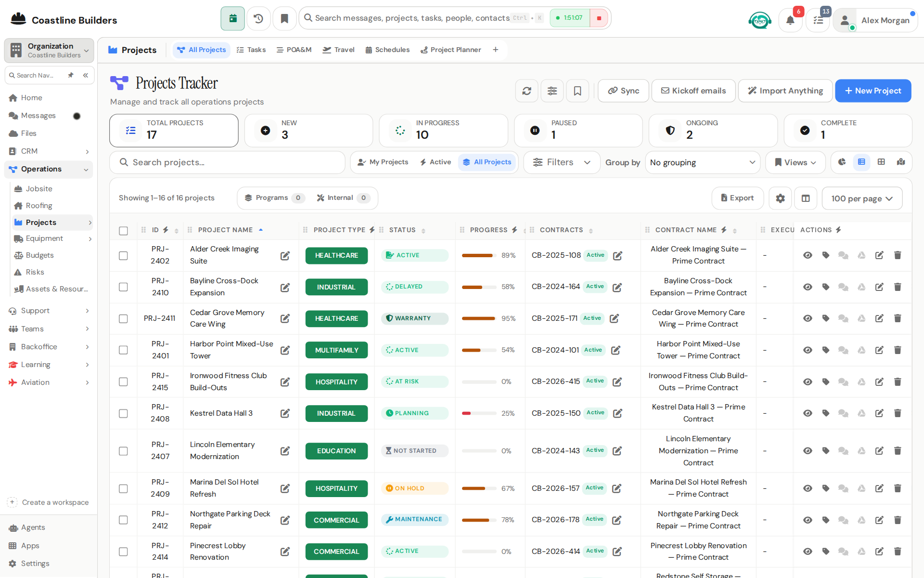The width and height of the screenshot is (924, 578).
Task: Edit Alder Creek Imaging Suite project name
Action: [285, 256]
